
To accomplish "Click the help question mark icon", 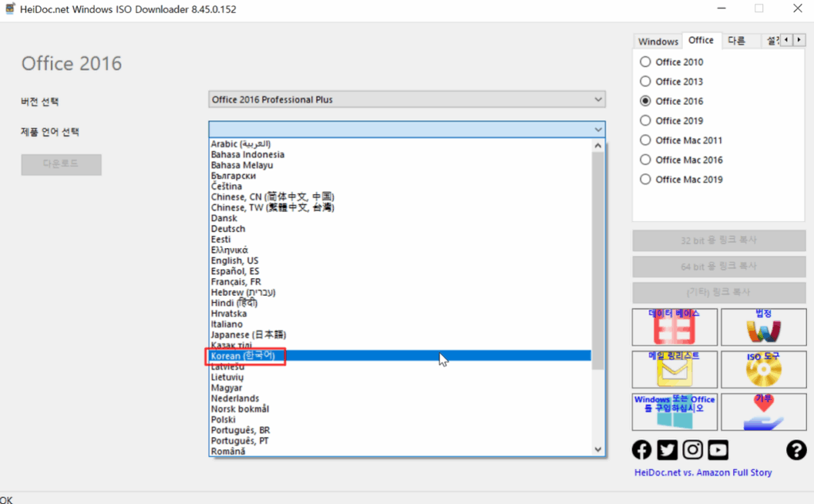I will [796, 450].
